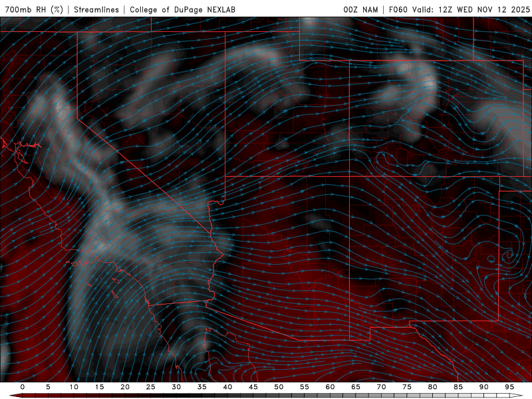This screenshot has width=532, height=399.
Task: Select the colorbar label "95"
Action: click(509, 387)
